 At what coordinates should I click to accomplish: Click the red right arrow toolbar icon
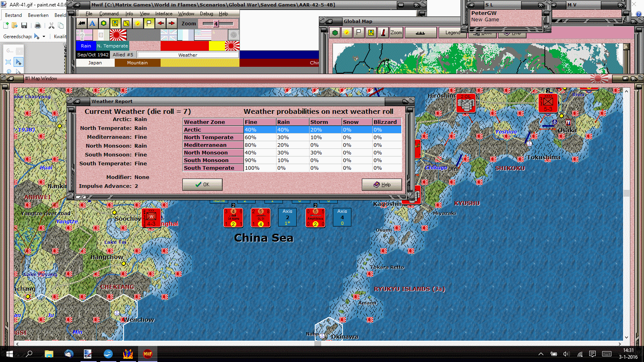pos(171,23)
